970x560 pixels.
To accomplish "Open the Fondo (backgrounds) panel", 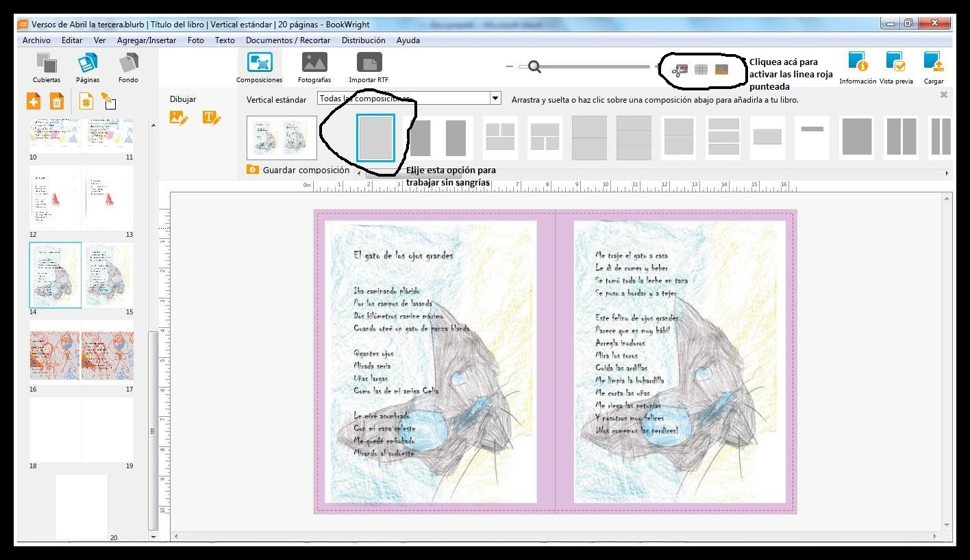I will click(128, 68).
